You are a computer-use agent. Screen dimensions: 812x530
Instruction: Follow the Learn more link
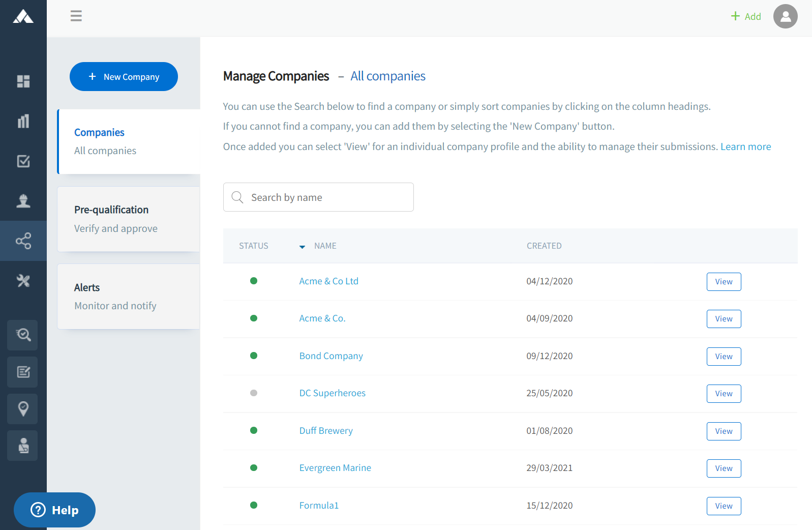[x=745, y=146]
